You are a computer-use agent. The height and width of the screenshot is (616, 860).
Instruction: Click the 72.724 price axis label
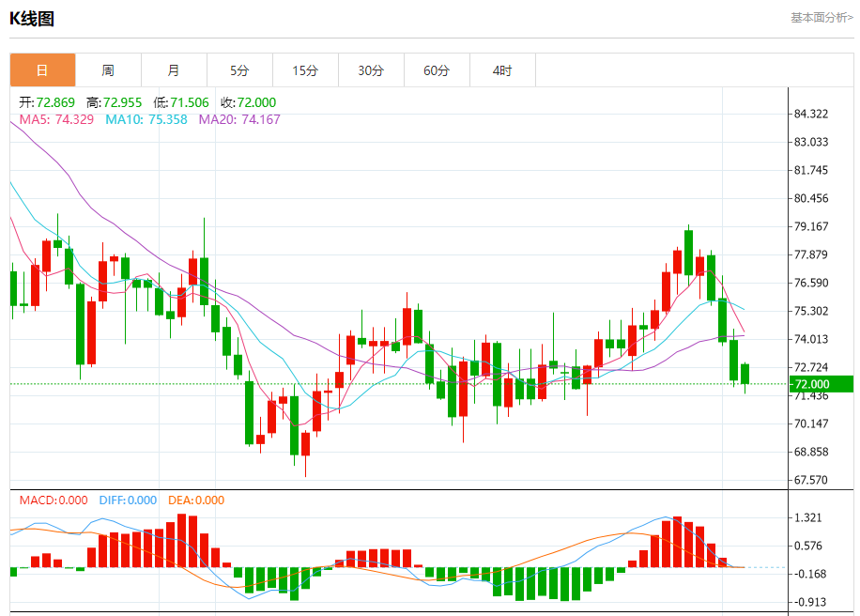point(811,367)
